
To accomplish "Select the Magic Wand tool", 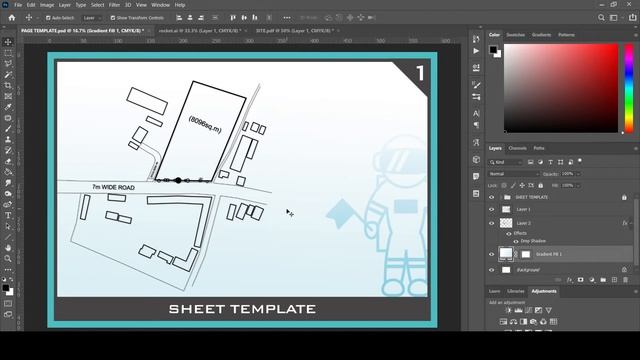I will click(8, 75).
